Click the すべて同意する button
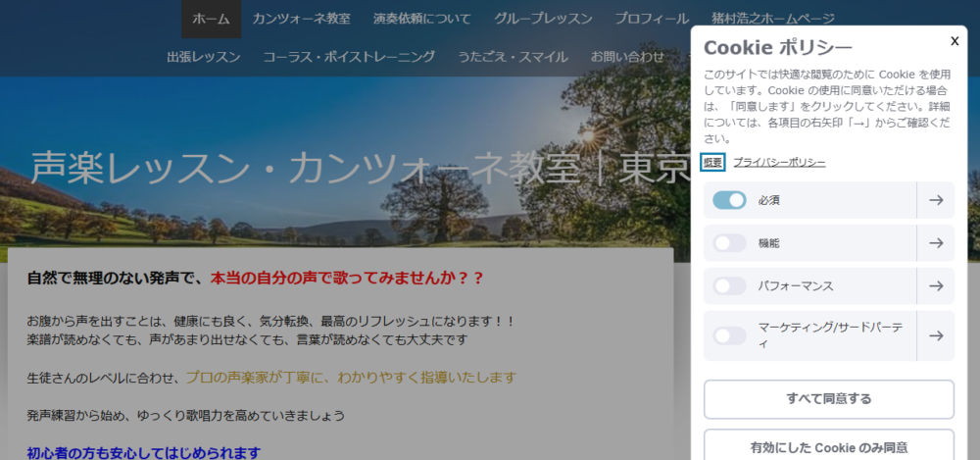The height and width of the screenshot is (460, 980). pos(829,399)
